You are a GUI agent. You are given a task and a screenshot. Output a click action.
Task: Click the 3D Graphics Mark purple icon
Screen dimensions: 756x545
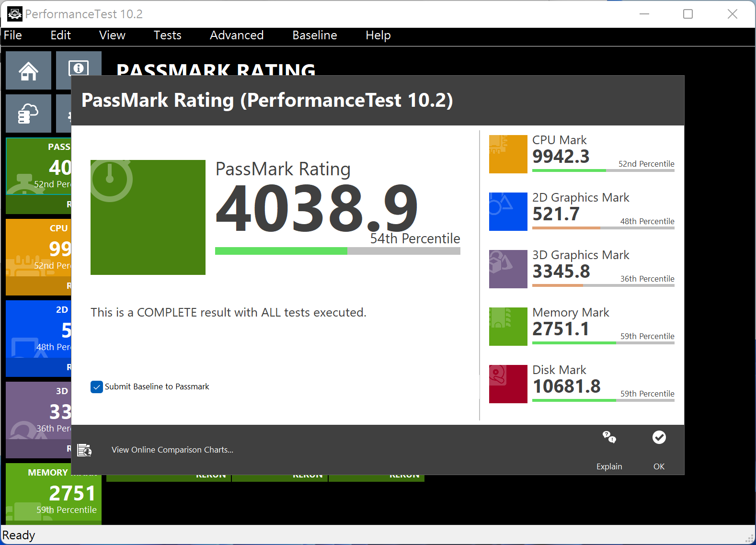[508, 269]
